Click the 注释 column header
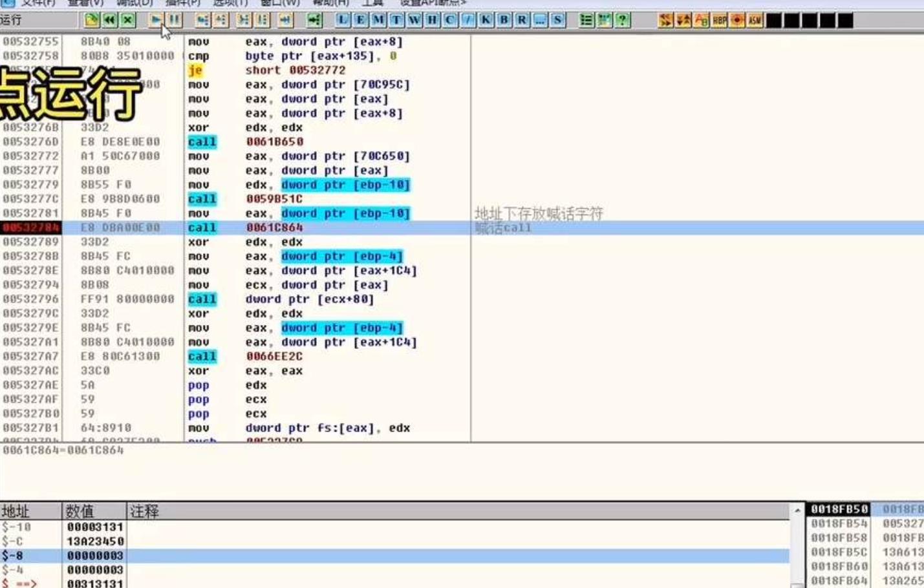The width and height of the screenshot is (924, 588). tap(144, 511)
